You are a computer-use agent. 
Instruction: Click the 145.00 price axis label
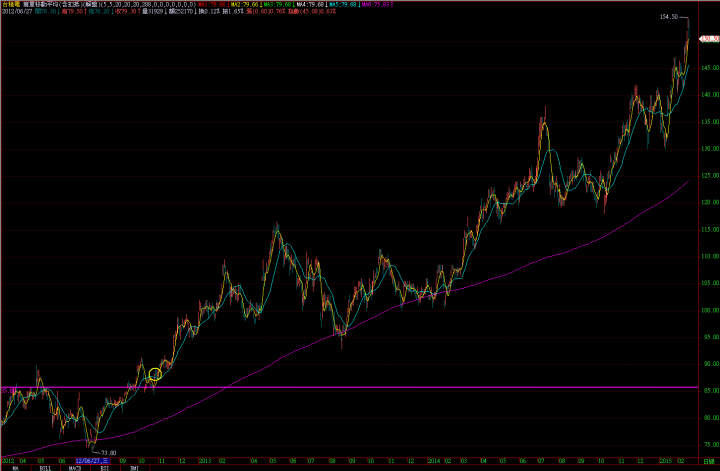click(x=710, y=68)
